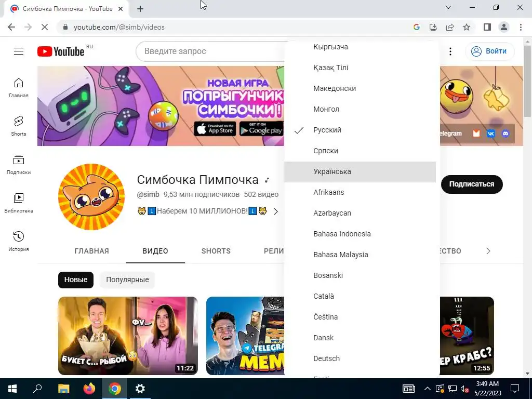Click the Войти sign-in button
The image size is (532, 399).
pos(490,51)
